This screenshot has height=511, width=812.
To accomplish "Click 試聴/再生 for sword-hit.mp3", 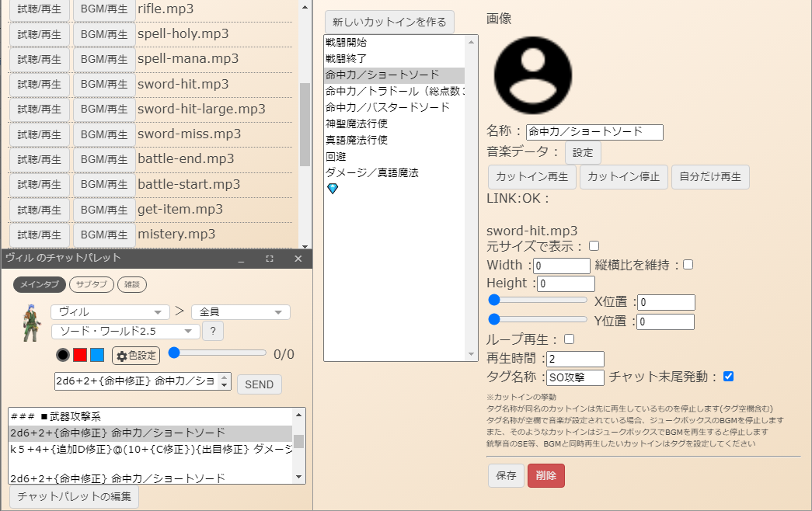I will click(39, 85).
